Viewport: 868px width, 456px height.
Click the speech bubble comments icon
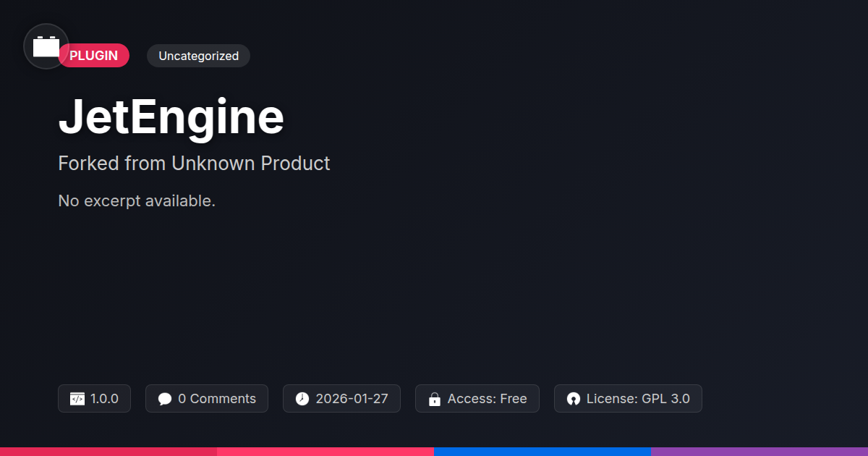click(165, 399)
